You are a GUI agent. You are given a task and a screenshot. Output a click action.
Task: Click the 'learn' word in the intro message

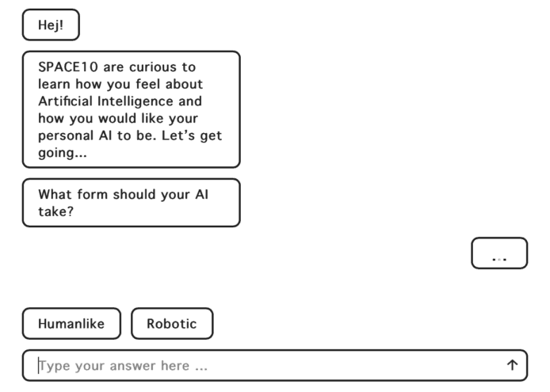point(55,84)
